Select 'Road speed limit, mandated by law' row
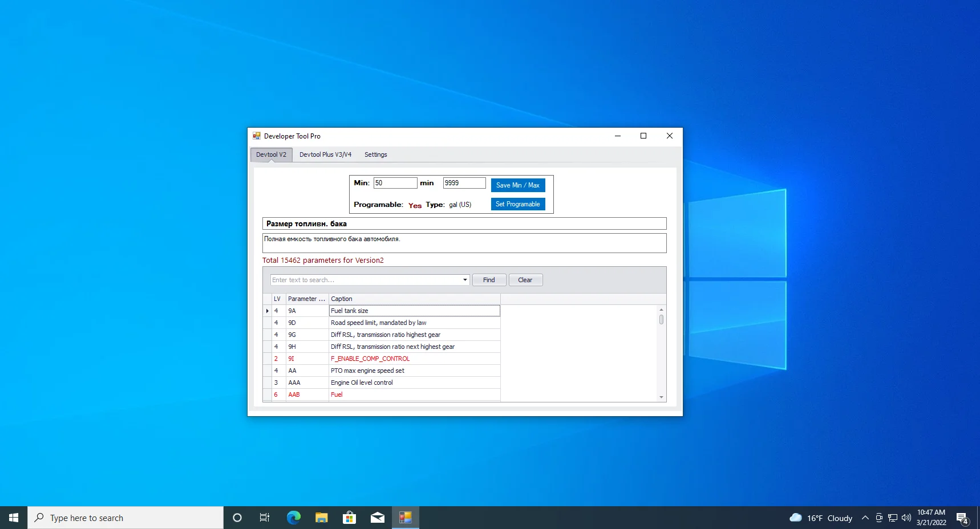The width and height of the screenshot is (980, 529). 414,323
